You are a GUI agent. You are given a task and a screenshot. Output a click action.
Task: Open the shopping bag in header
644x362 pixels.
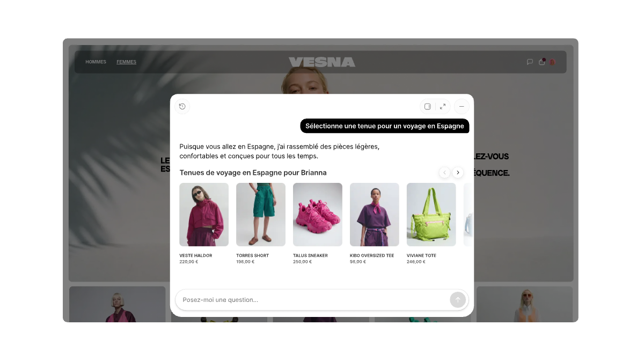[542, 62]
